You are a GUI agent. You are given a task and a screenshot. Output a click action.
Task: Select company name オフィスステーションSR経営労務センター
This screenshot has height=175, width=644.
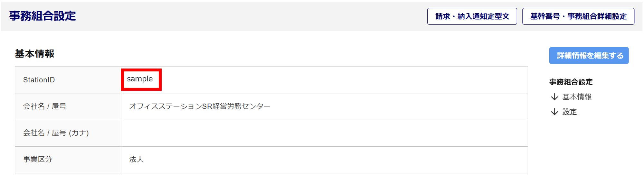(x=199, y=106)
